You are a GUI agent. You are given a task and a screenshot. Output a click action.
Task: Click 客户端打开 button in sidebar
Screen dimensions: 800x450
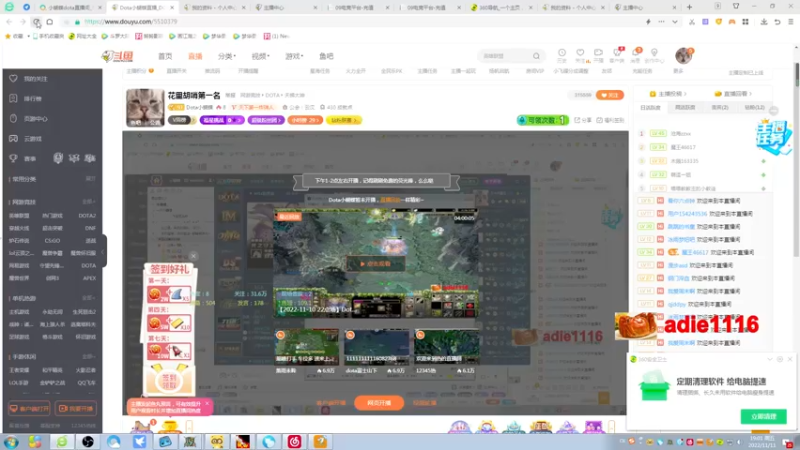[x=30, y=409]
